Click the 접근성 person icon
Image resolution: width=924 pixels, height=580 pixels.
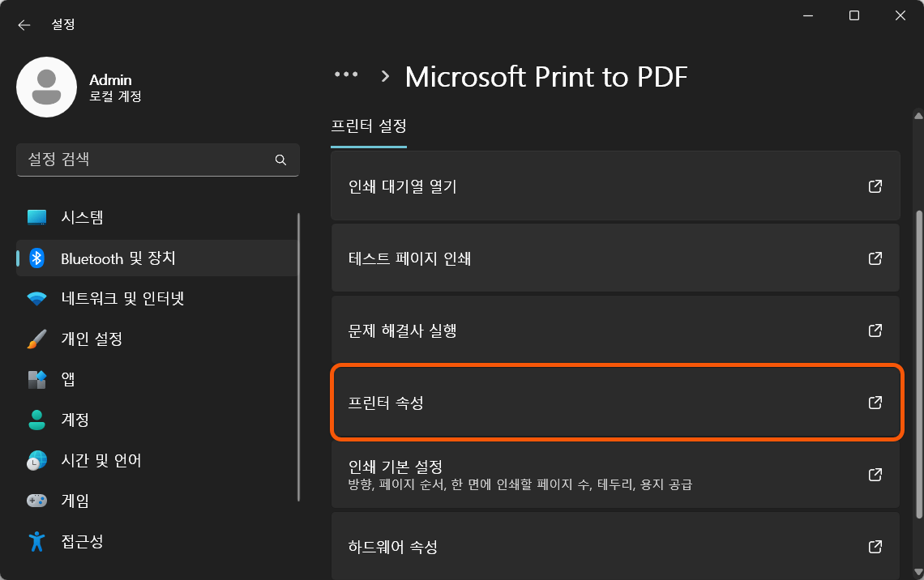click(38, 541)
